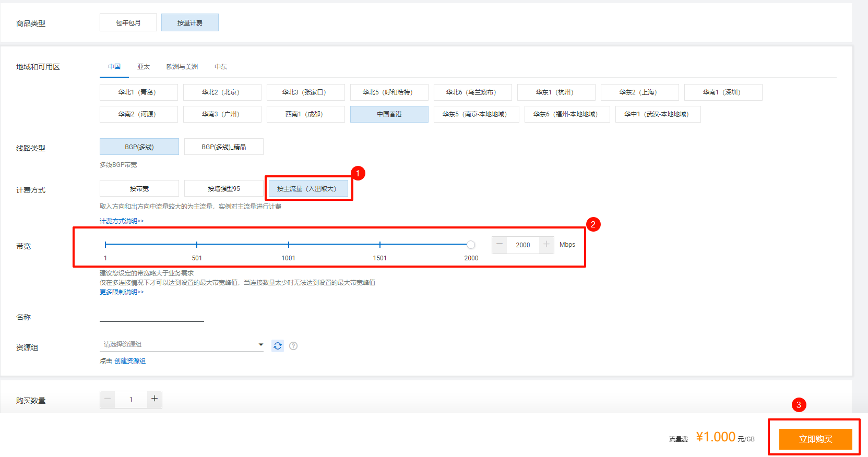868x457 pixels.
Task: Switch to the 欧洲与美洲 region tab
Action: [x=182, y=67]
